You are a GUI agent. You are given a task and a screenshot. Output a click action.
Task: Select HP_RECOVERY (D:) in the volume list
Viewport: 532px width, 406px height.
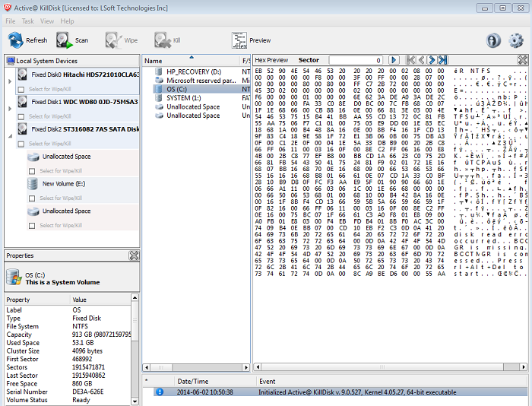pos(194,71)
